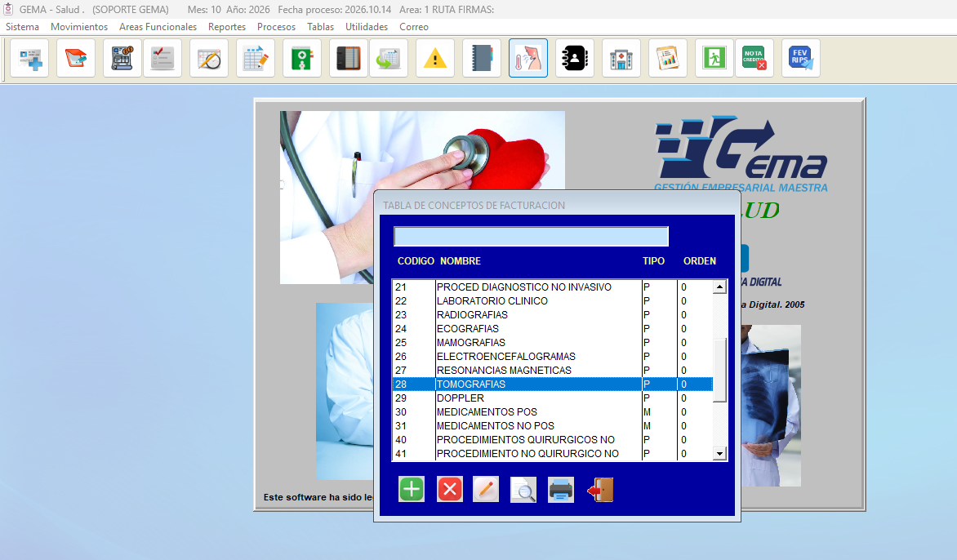Image resolution: width=957 pixels, height=560 pixels.
Task: Select the RADIOGRAFIAS row
Action: click(552, 315)
